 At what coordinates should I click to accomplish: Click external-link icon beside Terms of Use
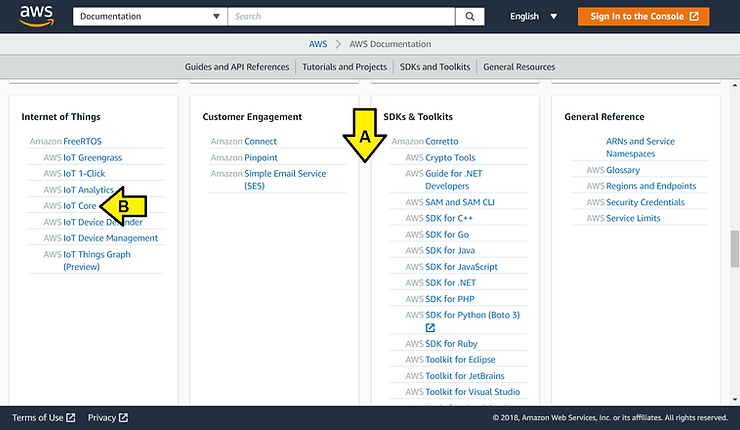pyautogui.click(x=70, y=418)
